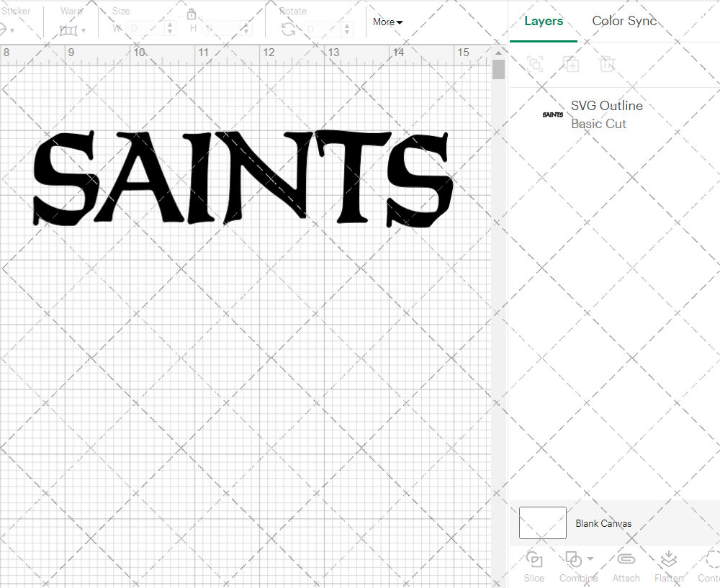The height and width of the screenshot is (588, 720).
Task: Toggle the size lock aspect ratio padlock
Action: (192, 14)
